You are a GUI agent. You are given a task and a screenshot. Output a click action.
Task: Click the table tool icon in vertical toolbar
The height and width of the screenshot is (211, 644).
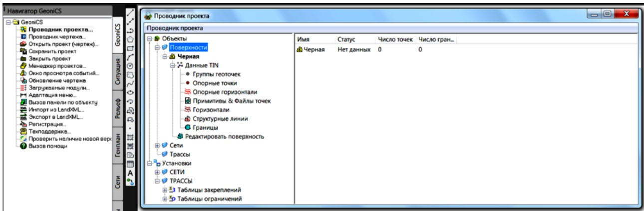pos(130,163)
